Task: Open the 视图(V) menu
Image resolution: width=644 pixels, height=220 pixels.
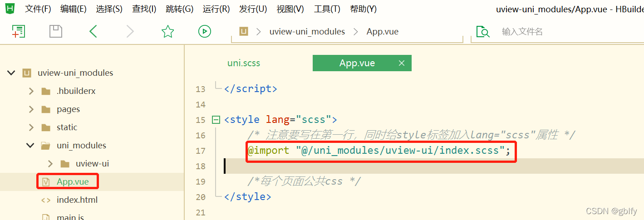Action: pyautogui.click(x=290, y=9)
